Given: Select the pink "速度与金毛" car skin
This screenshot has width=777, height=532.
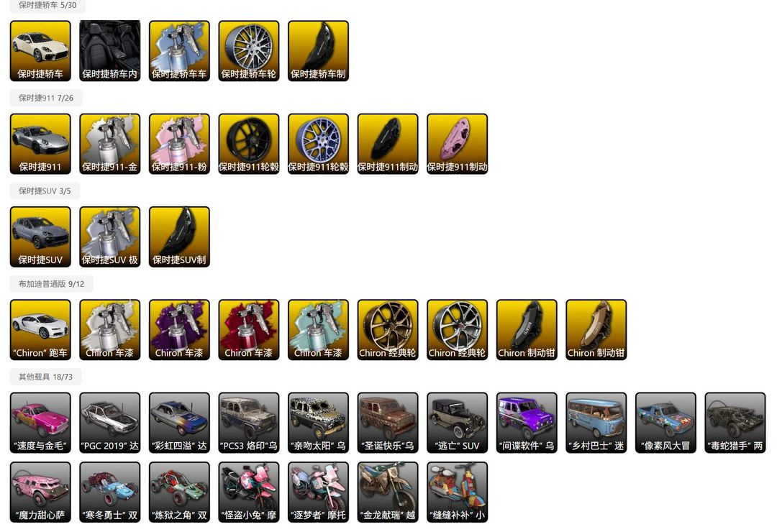Looking at the screenshot, I should pyautogui.click(x=40, y=423).
